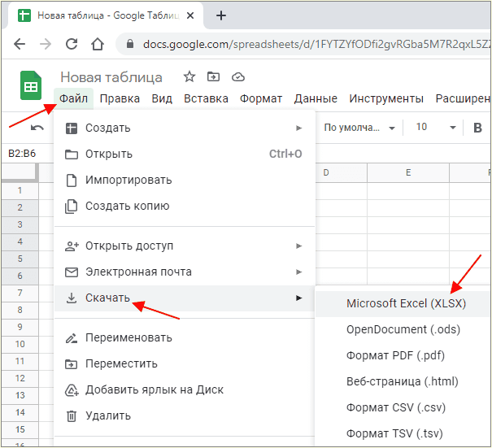Viewport: 492px width, 448px height.
Task: Open the font size 10 dropdown
Action: 435,128
